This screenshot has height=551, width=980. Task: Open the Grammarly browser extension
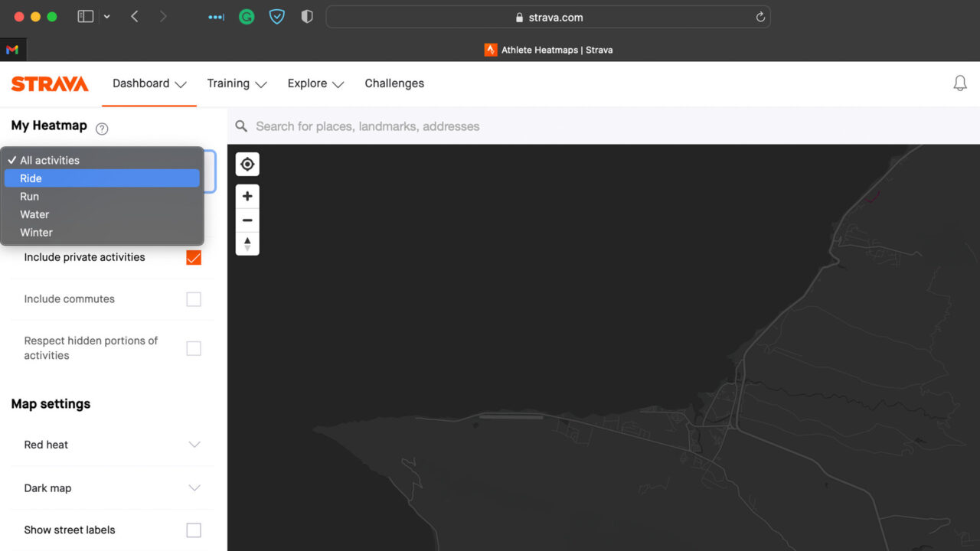click(x=246, y=16)
